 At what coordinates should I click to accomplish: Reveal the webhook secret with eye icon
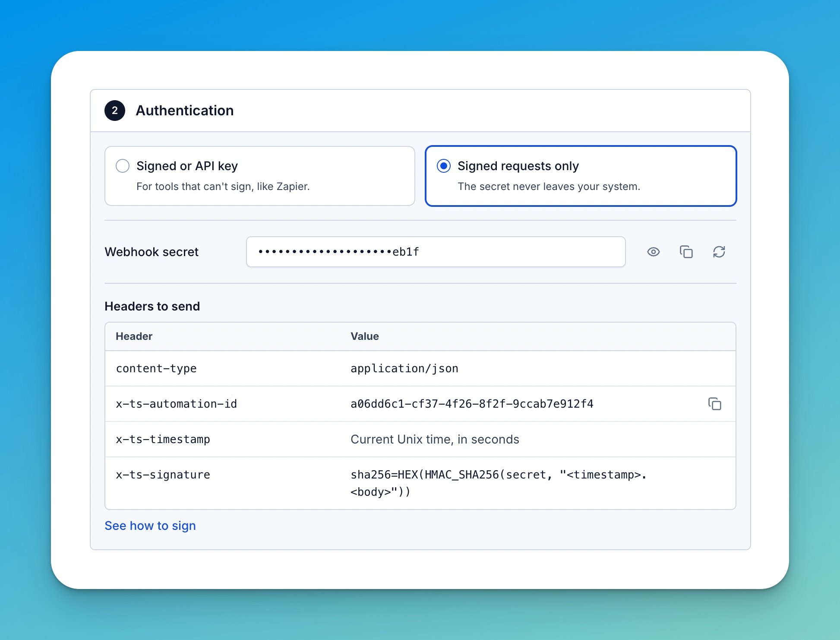653,252
